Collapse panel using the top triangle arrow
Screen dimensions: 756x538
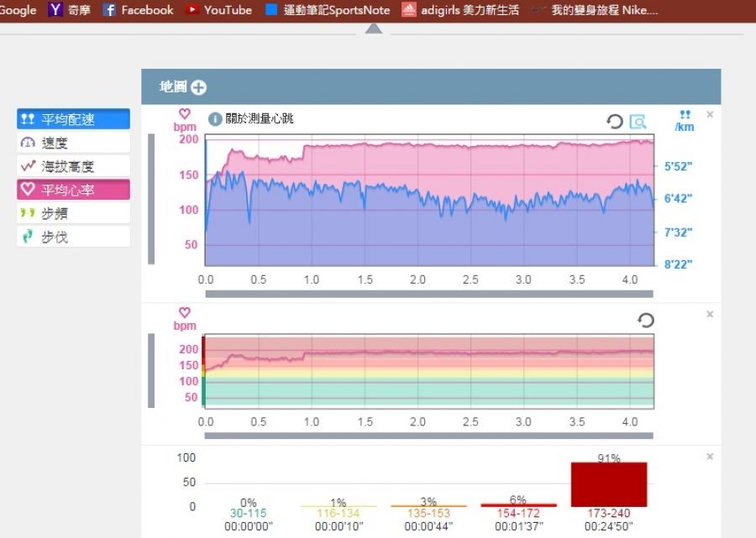pos(374,29)
